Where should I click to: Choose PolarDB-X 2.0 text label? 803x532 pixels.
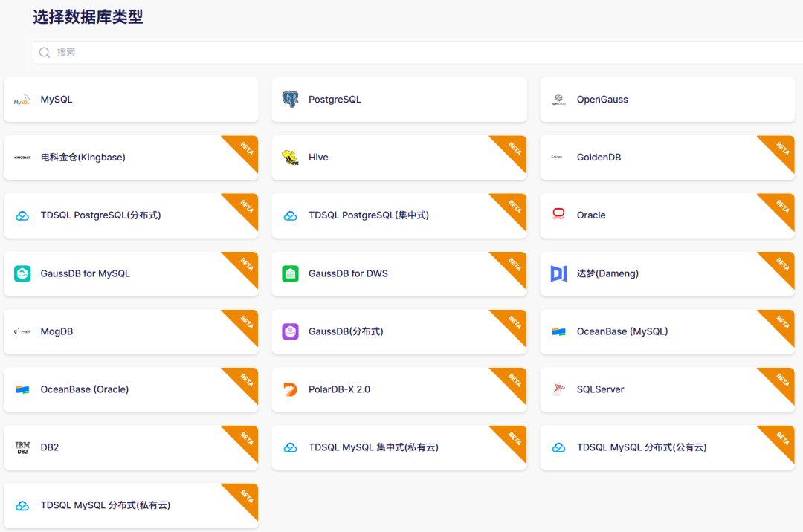point(340,389)
